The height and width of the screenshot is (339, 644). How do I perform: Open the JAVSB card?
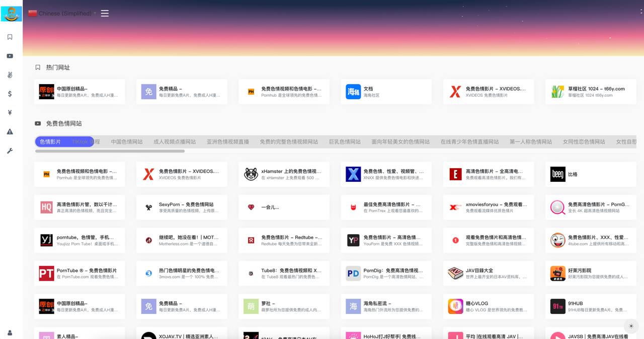click(x=591, y=333)
